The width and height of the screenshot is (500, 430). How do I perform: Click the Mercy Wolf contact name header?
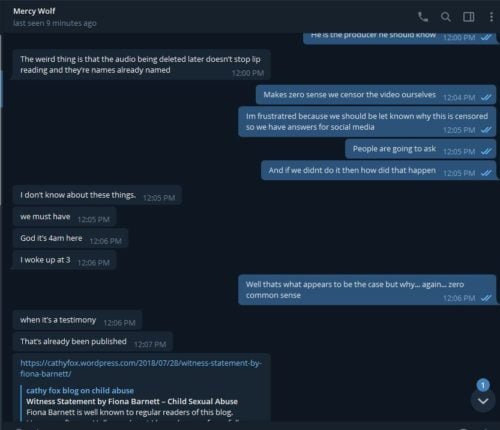[34, 11]
